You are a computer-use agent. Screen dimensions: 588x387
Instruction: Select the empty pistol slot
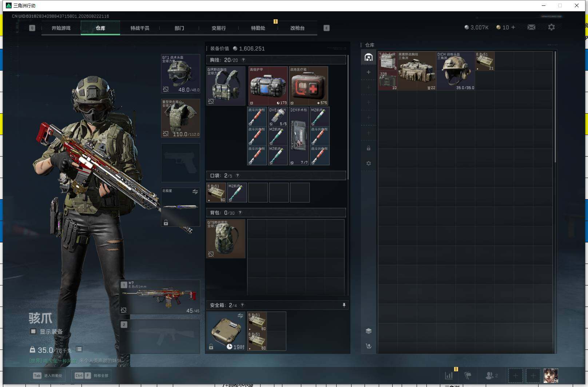point(180,163)
